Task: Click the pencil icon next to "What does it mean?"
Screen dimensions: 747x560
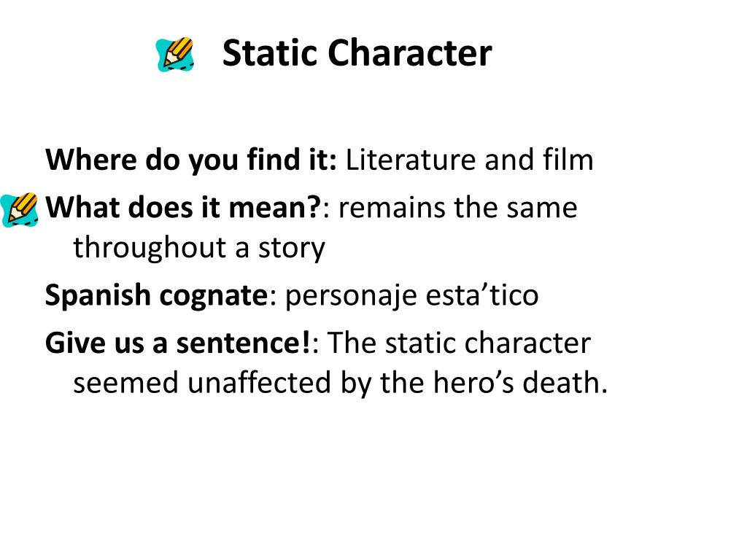Action: click(x=19, y=209)
